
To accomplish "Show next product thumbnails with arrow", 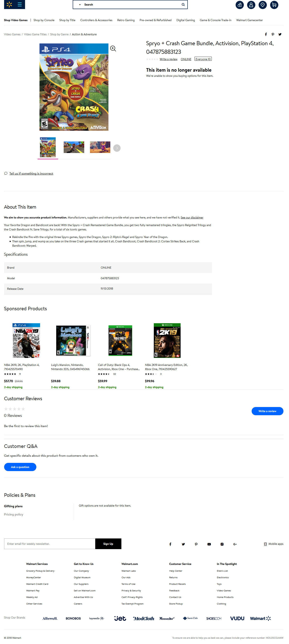I will 117,148.
